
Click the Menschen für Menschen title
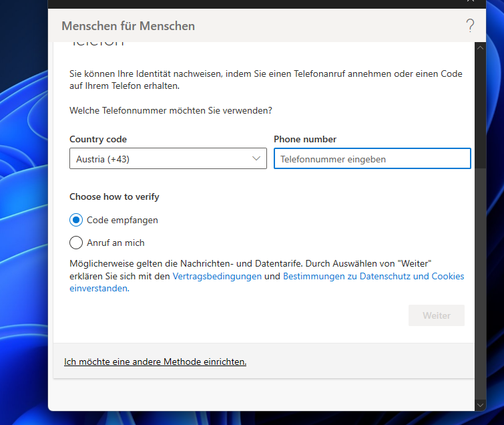point(128,26)
